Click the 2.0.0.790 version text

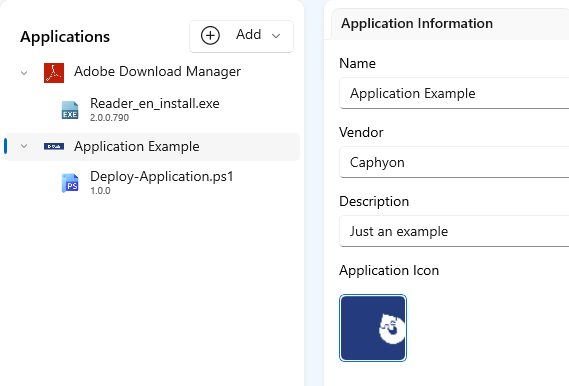pyautogui.click(x=109, y=118)
